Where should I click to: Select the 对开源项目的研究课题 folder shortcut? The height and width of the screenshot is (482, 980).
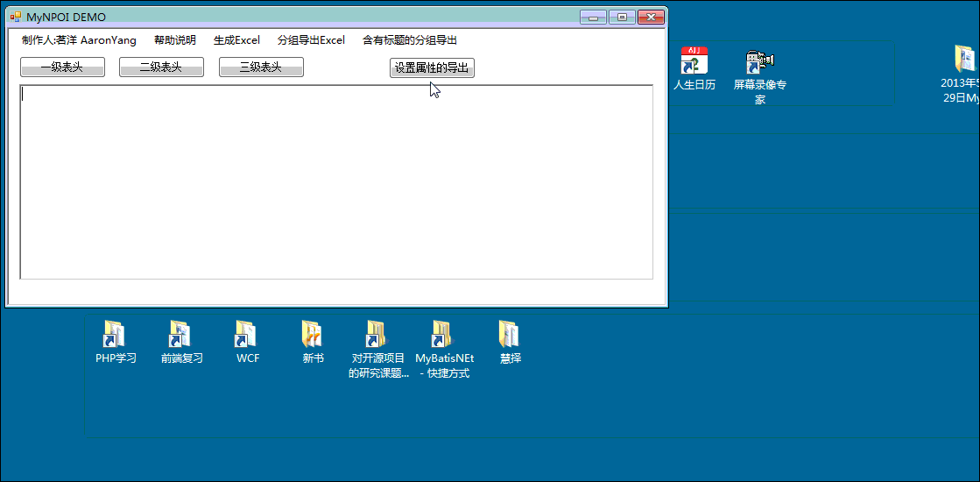(378, 350)
